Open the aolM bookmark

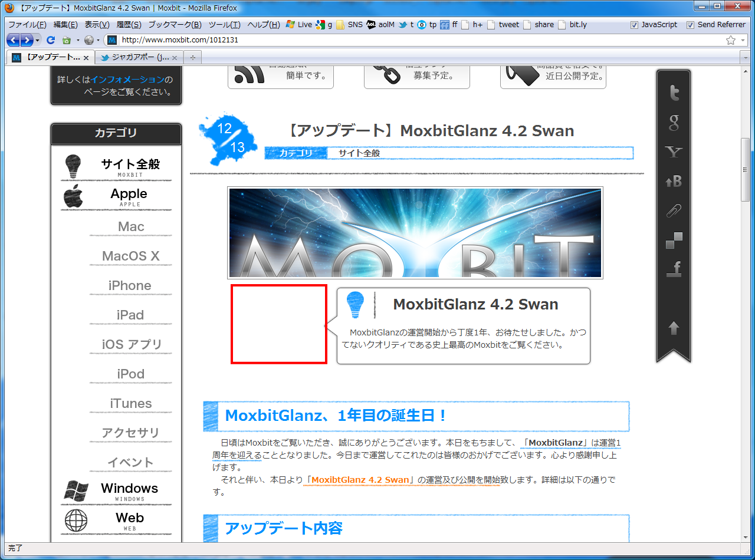[380, 25]
